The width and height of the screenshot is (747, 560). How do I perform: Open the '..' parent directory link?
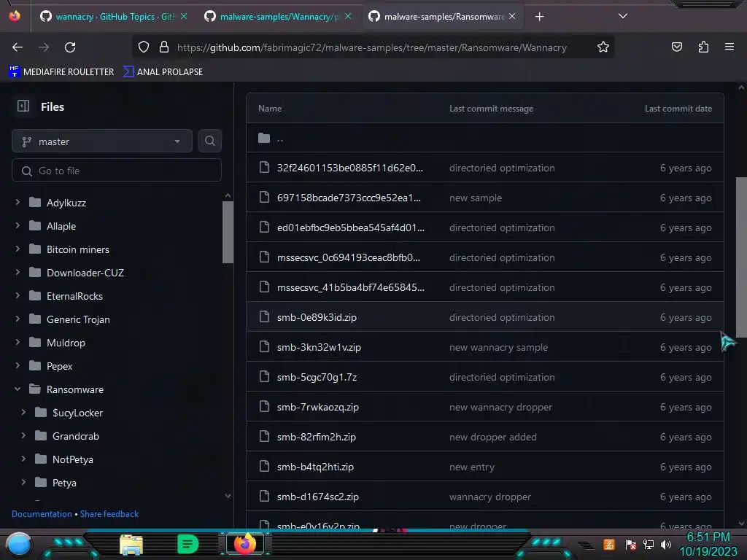click(x=280, y=139)
